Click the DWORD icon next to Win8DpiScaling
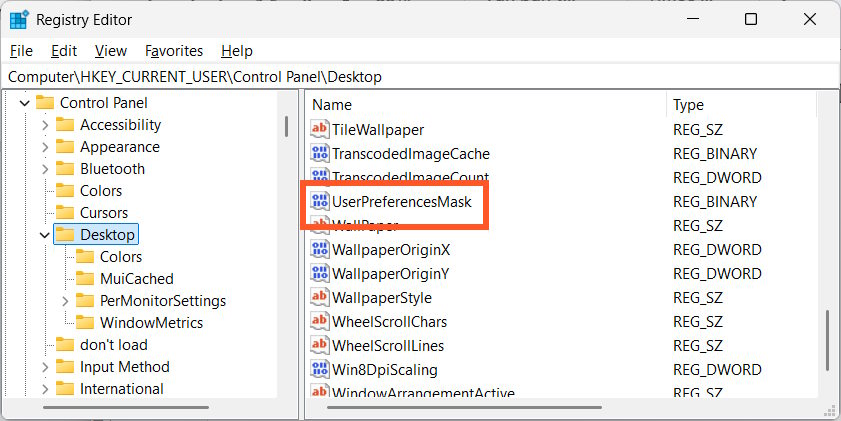This screenshot has height=421, width=841. click(x=320, y=370)
